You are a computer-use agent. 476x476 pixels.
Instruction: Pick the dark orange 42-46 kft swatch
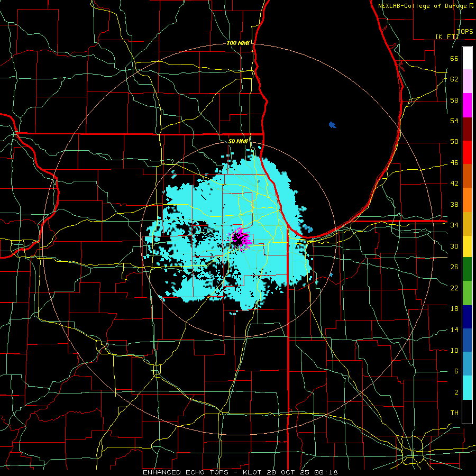(x=467, y=176)
